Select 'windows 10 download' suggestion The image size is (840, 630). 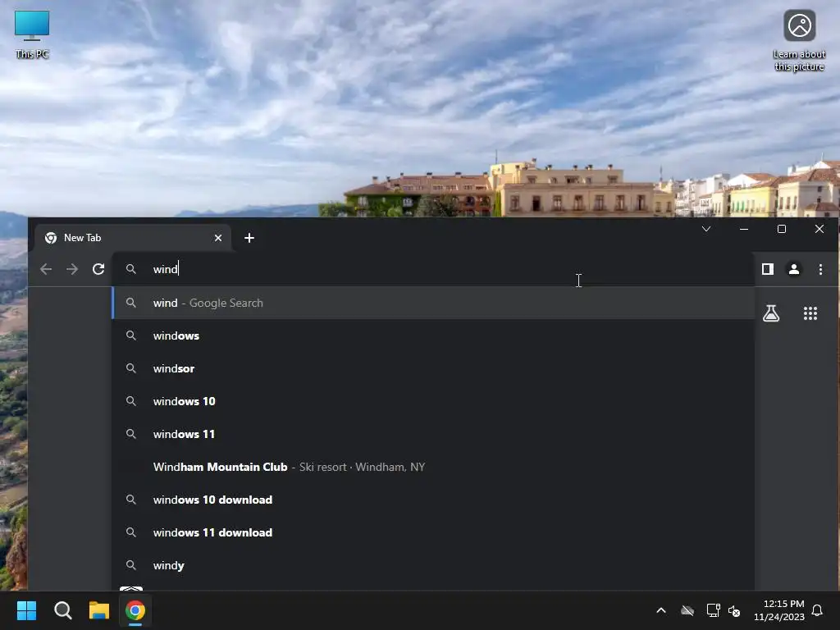tap(433, 500)
